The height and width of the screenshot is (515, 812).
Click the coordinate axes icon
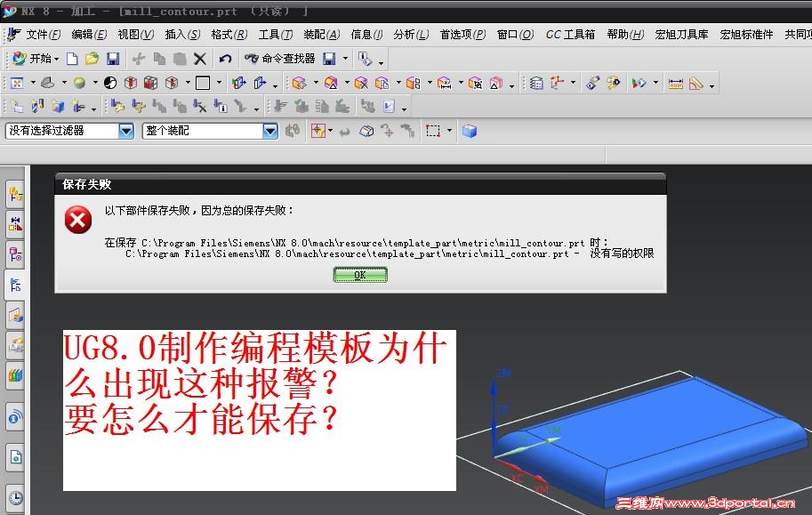[x=558, y=83]
